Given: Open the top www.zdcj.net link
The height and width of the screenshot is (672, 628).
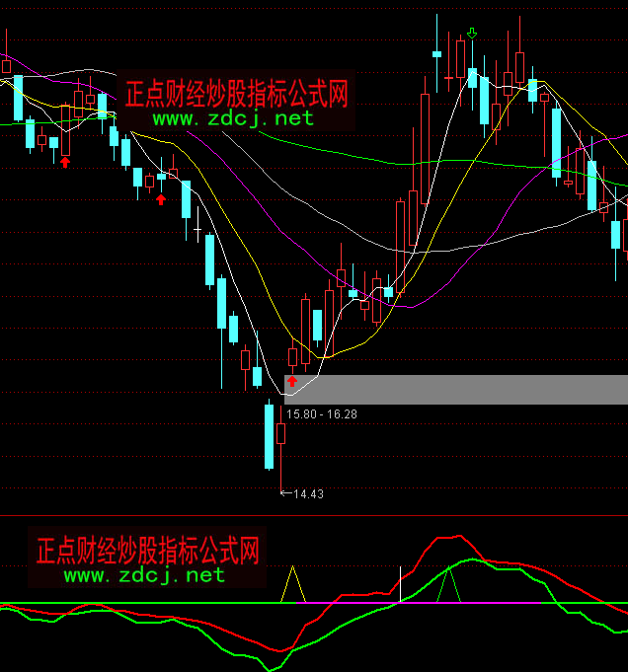Looking at the screenshot, I should click(233, 118).
